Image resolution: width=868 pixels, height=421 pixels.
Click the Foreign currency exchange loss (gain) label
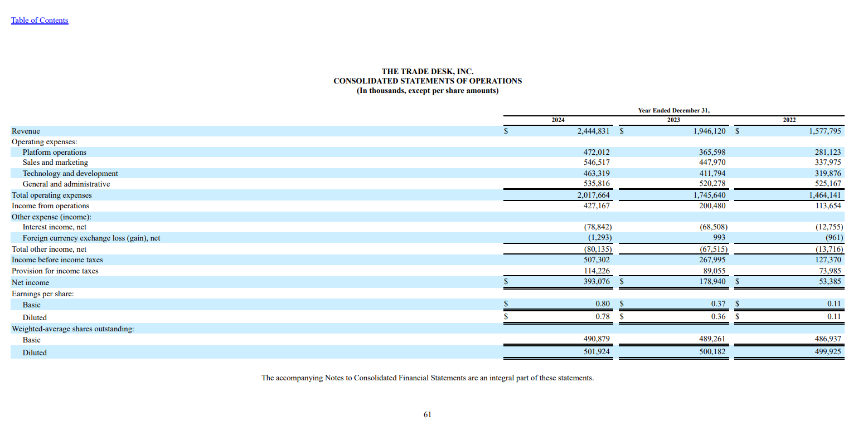pyautogui.click(x=91, y=238)
